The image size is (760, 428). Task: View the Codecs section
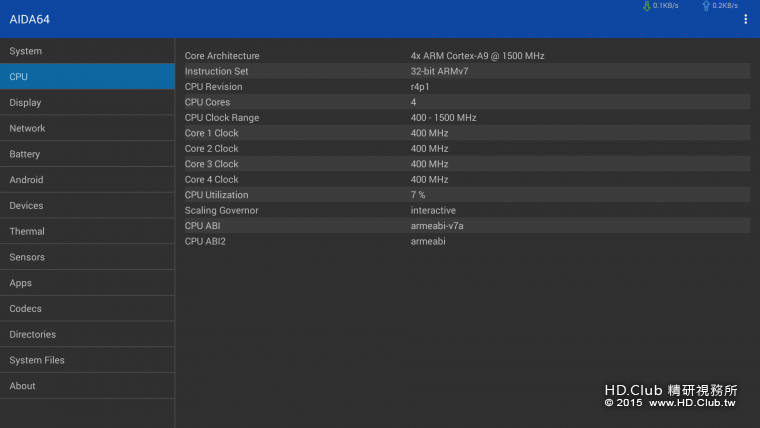pos(87,308)
